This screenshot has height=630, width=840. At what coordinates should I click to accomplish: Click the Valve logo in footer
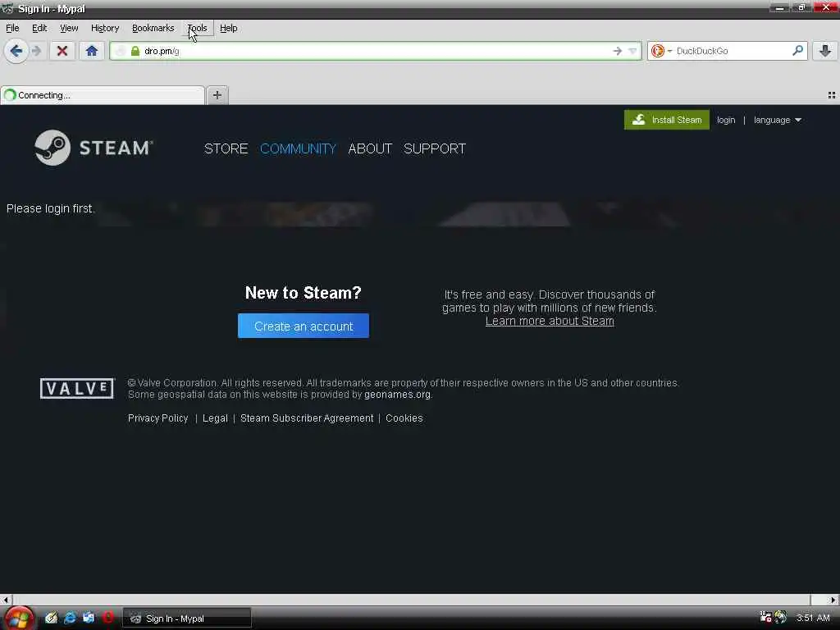click(x=77, y=388)
